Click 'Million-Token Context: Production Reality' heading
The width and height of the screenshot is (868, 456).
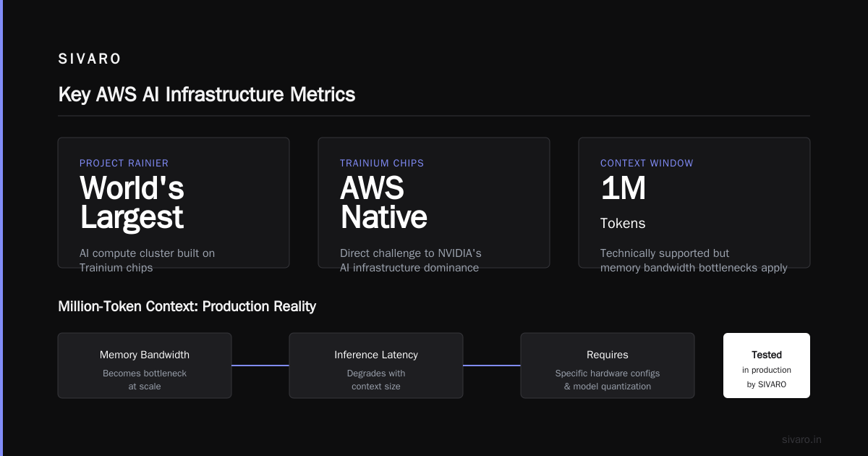point(187,306)
